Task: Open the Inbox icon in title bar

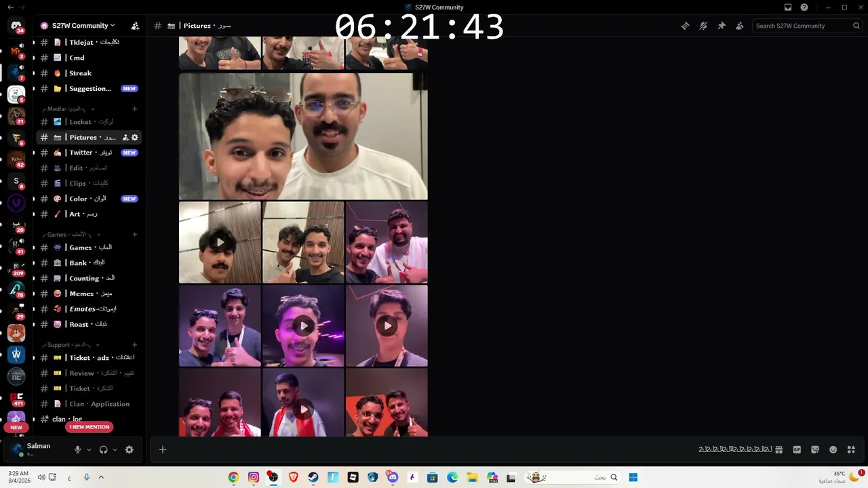Action: point(788,7)
